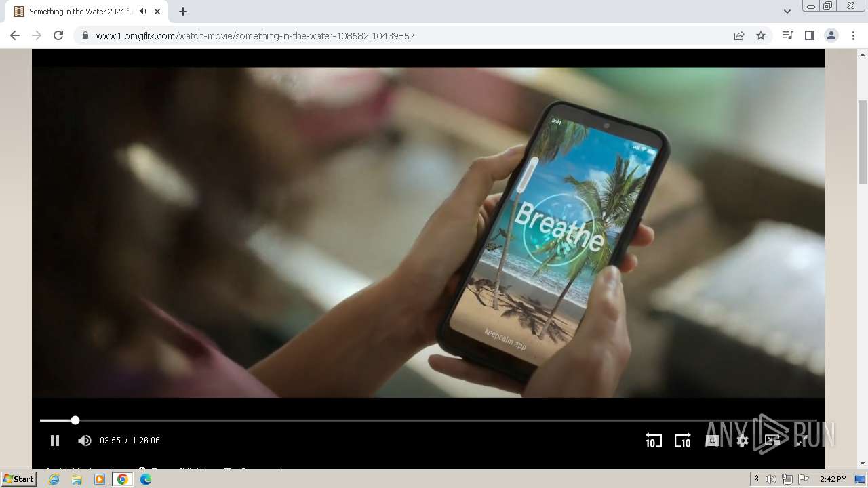Open Windows Media Player from the taskbar
Image resolution: width=868 pixels, height=488 pixels.
[x=100, y=479]
